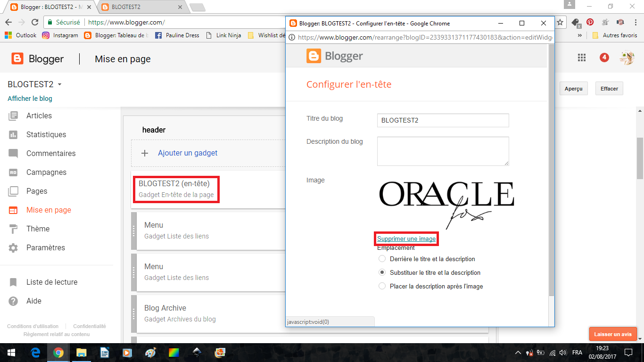
Task: Click the Paramètres gear icon
Action: pyautogui.click(x=13, y=248)
